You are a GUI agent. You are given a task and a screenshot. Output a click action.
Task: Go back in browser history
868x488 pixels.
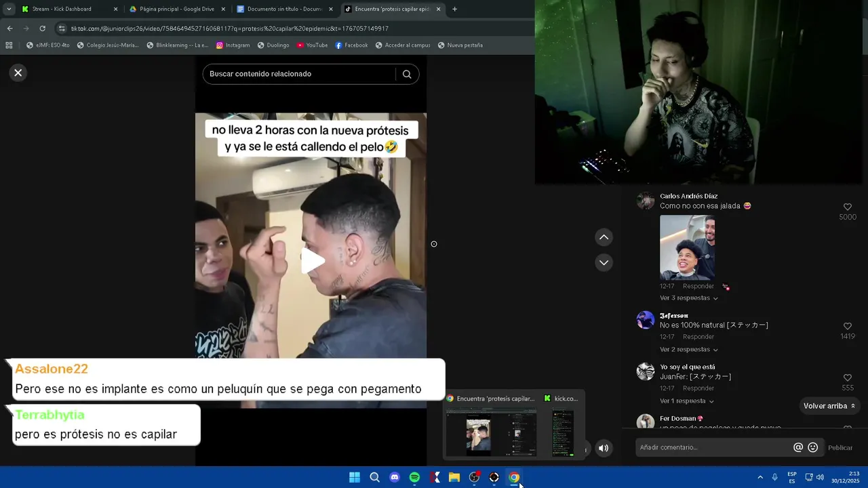click(9, 28)
